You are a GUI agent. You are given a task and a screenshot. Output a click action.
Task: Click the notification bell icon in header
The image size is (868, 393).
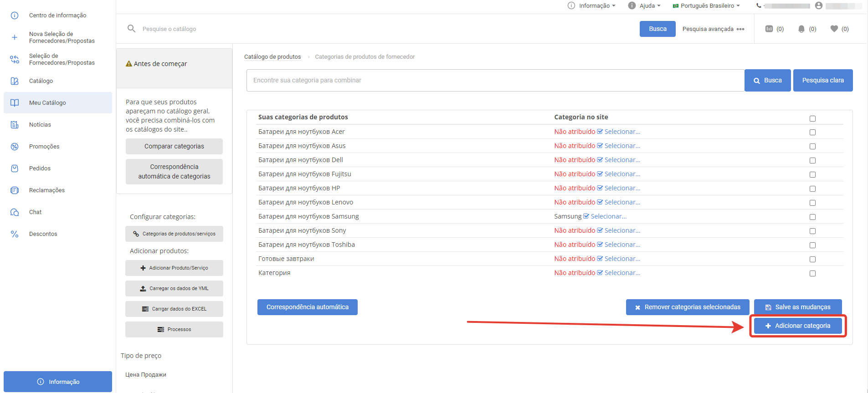tap(801, 29)
